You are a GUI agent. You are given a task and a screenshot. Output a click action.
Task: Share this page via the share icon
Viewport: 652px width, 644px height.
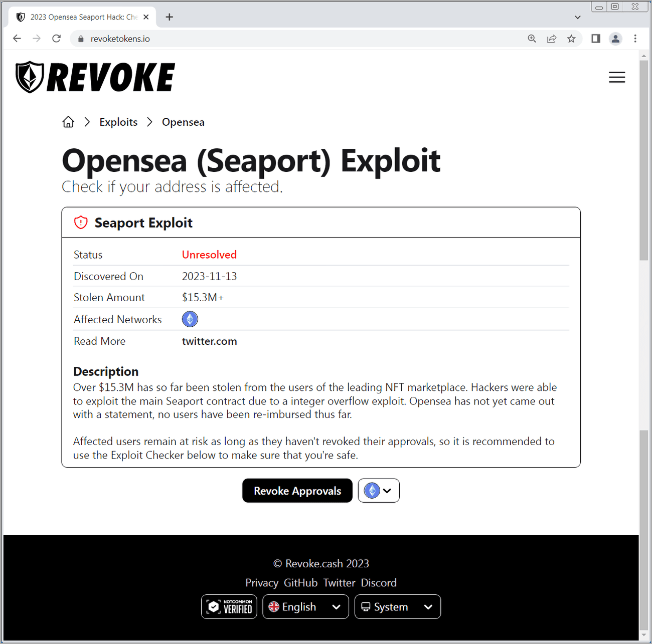[x=551, y=39]
